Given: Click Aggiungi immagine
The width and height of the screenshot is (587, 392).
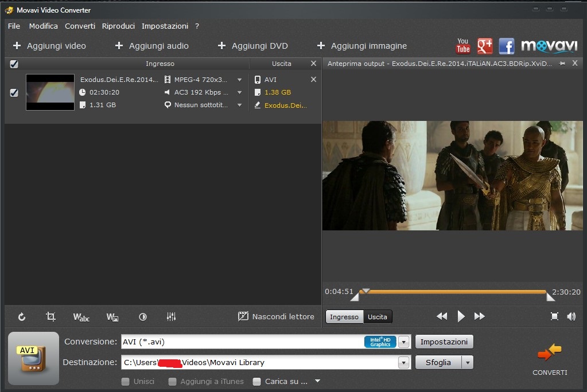Looking at the screenshot, I should (361, 46).
